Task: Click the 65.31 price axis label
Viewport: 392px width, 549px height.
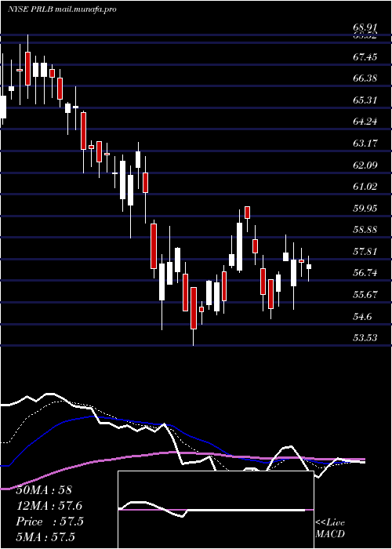Action: (365, 100)
